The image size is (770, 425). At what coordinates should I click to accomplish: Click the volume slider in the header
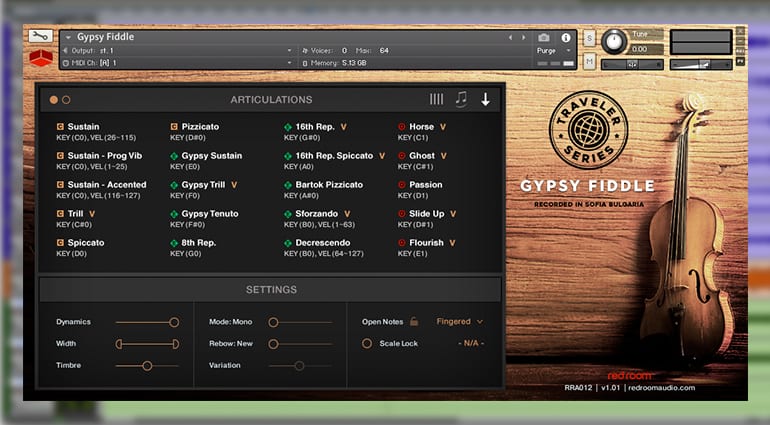(701, 64)
